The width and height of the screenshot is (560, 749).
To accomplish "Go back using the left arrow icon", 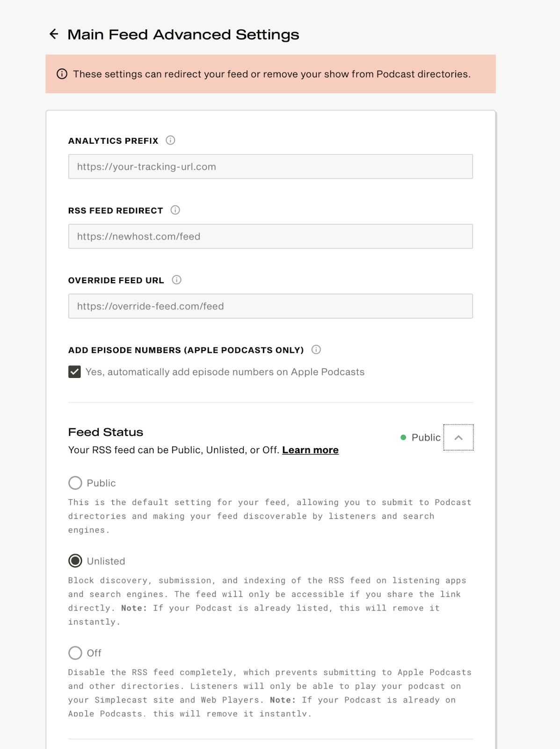I will pos(54,34).
